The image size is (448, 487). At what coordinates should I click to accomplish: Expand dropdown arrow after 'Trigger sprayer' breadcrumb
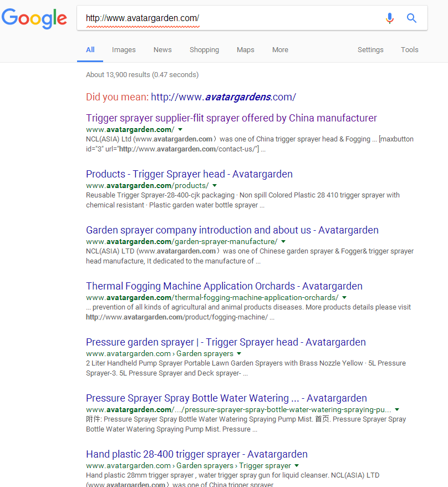(297, 465)
